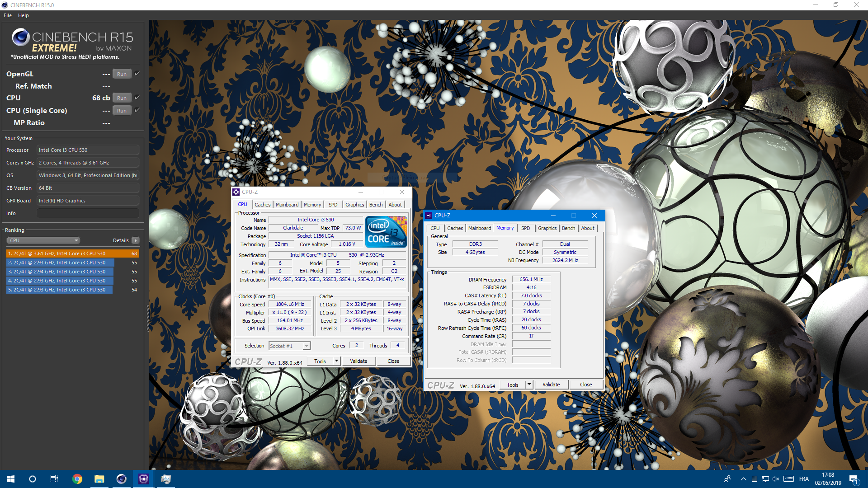This screenshot has width=868, height=488.
Task: Run CPU Single Core benchmark
Action: coord(122,111)
